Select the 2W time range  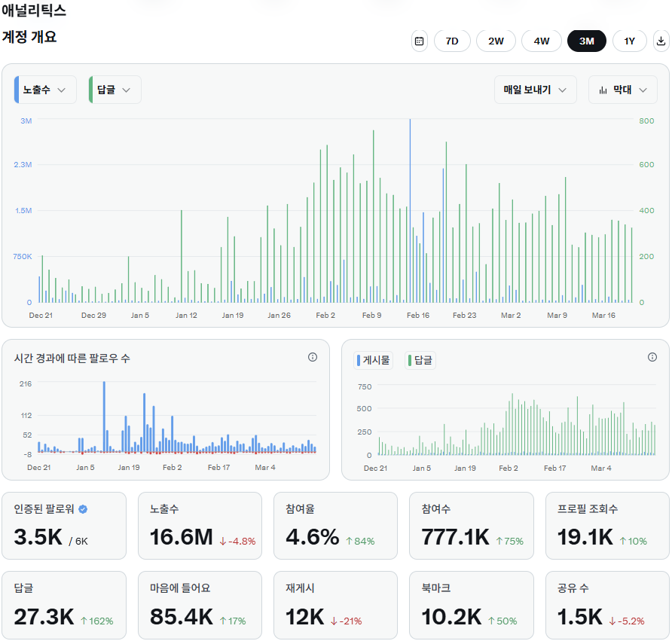pyautogui.click(x=496, y=41)
